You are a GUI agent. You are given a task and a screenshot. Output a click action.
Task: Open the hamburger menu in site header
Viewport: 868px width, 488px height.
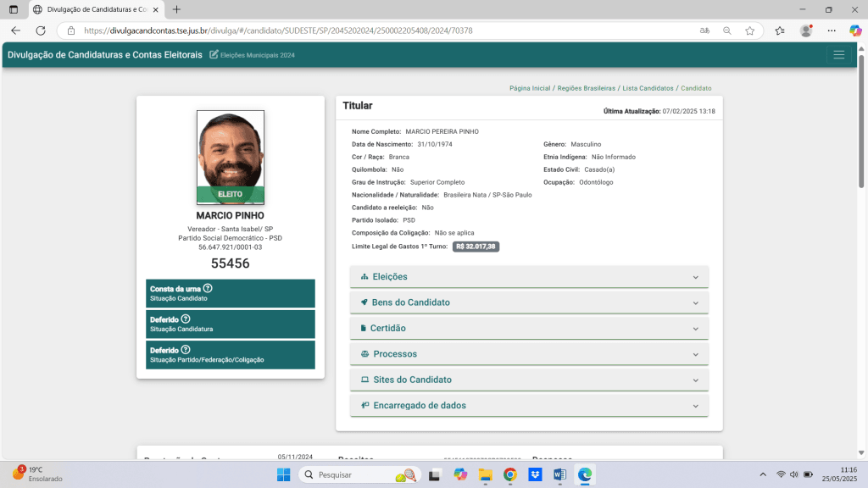tap(838, 55)
